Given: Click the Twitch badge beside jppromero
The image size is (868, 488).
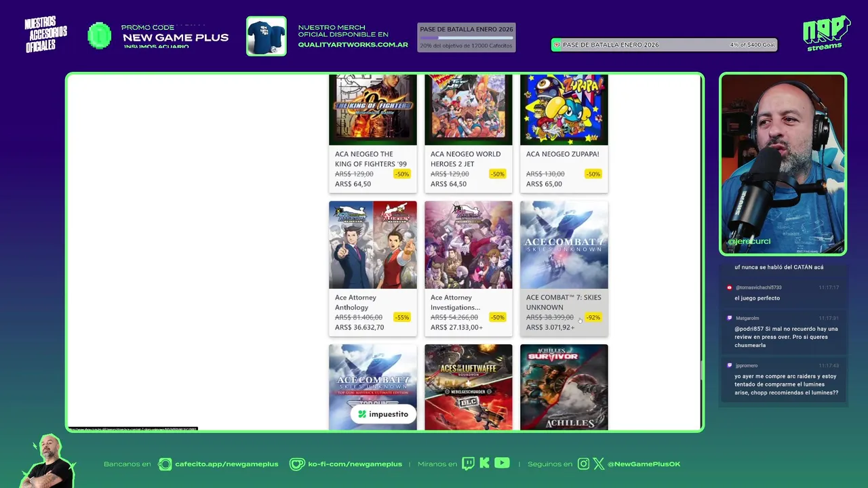Looking at the screenshot, I should click(730, 365).
